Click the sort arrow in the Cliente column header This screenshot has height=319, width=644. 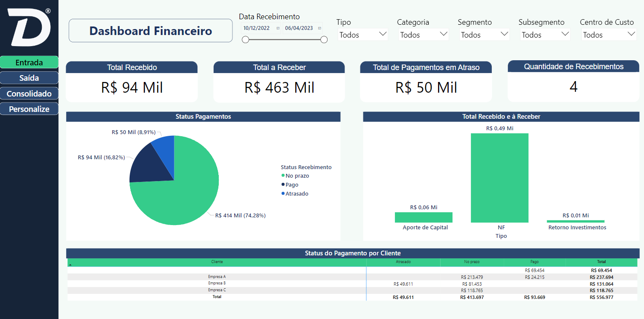pos(70,265)
